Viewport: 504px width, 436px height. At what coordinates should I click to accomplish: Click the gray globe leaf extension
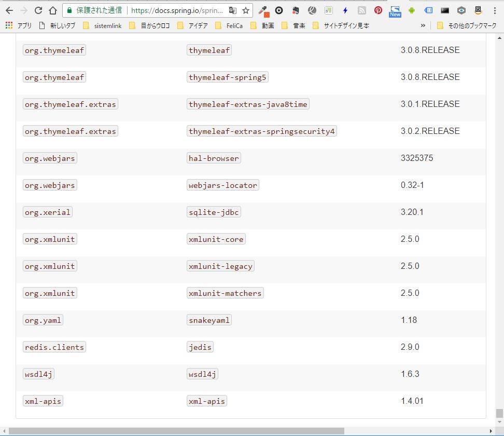click(312, 10)
